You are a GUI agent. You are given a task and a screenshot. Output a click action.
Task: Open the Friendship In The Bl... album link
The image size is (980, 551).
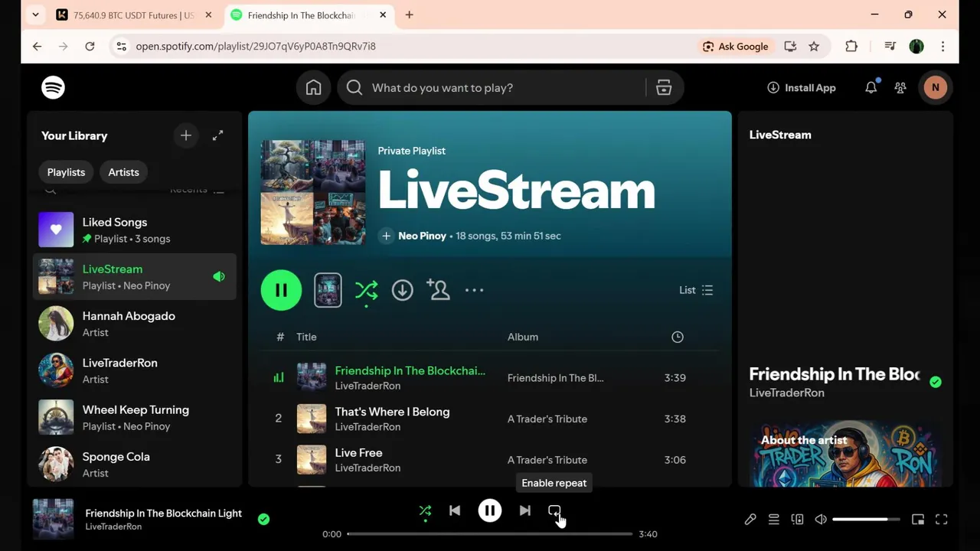tap(556, 377)
